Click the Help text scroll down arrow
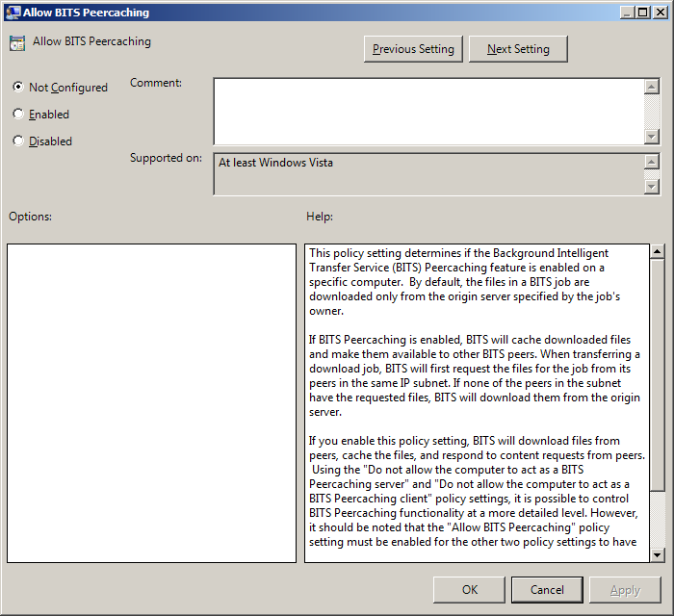674x616 pixels. click(658, 554)
